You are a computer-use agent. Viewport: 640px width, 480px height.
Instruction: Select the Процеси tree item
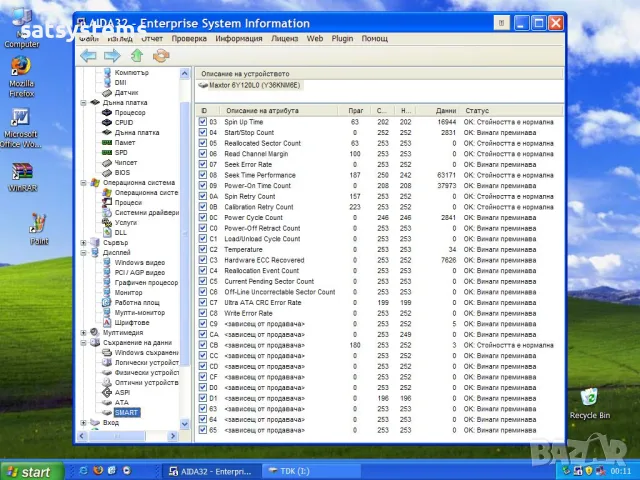pyautogui.click(x=128, y=202)
